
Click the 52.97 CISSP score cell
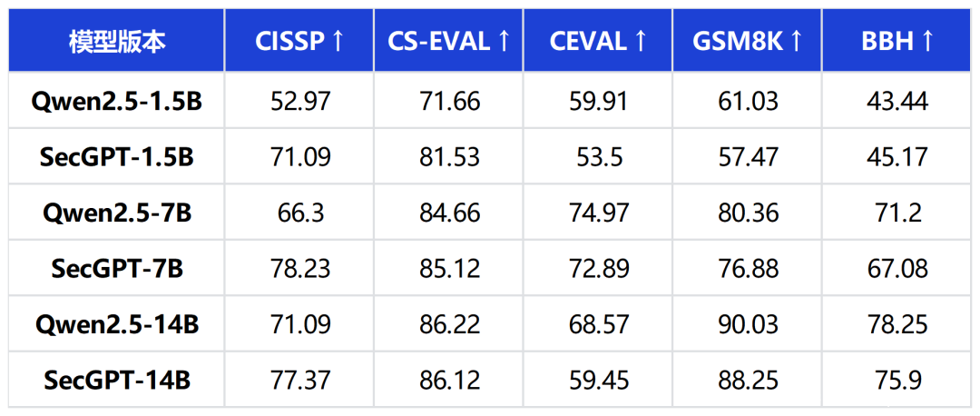299,101
